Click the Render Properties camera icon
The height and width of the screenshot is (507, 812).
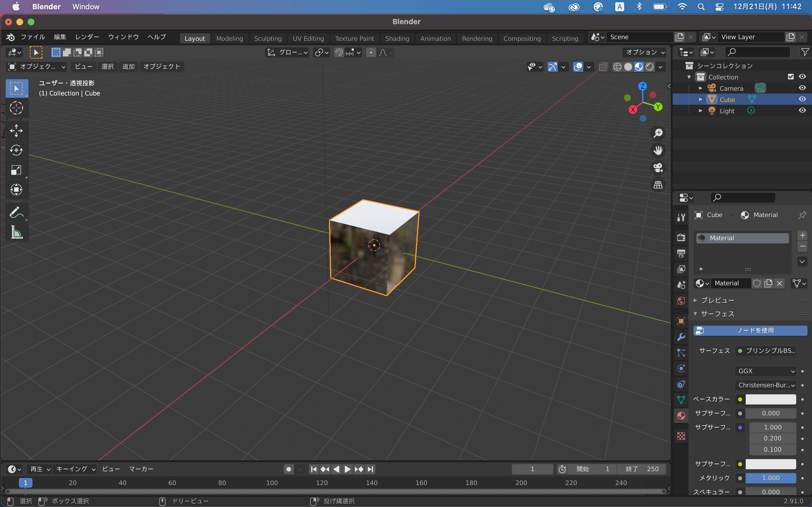(x=680, y=238)
